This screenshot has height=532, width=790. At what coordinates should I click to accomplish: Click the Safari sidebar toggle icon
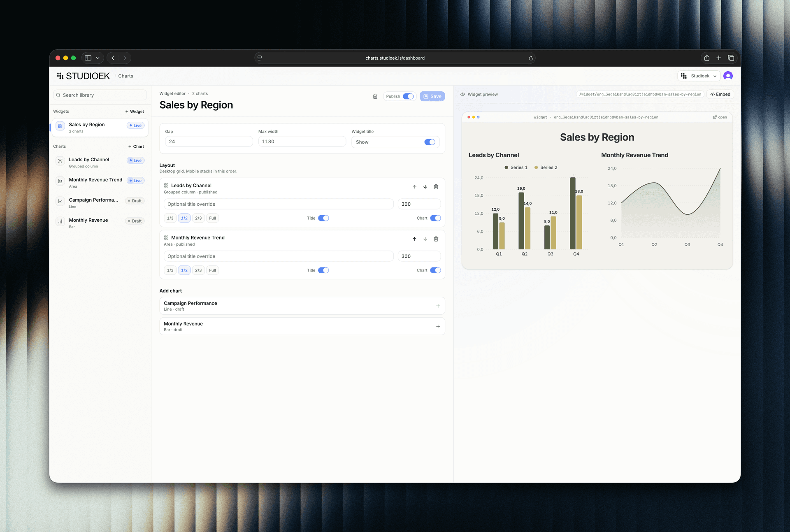click(88, 58)
